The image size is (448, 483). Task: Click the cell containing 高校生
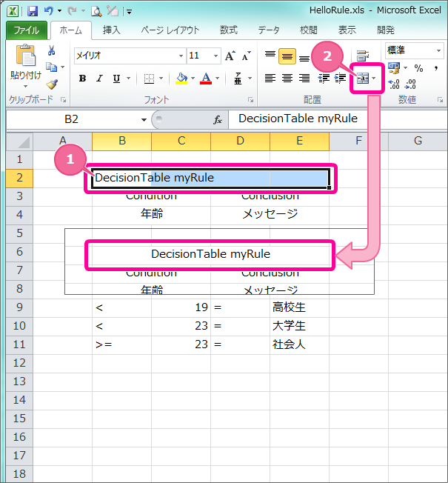tap(299, 307)
